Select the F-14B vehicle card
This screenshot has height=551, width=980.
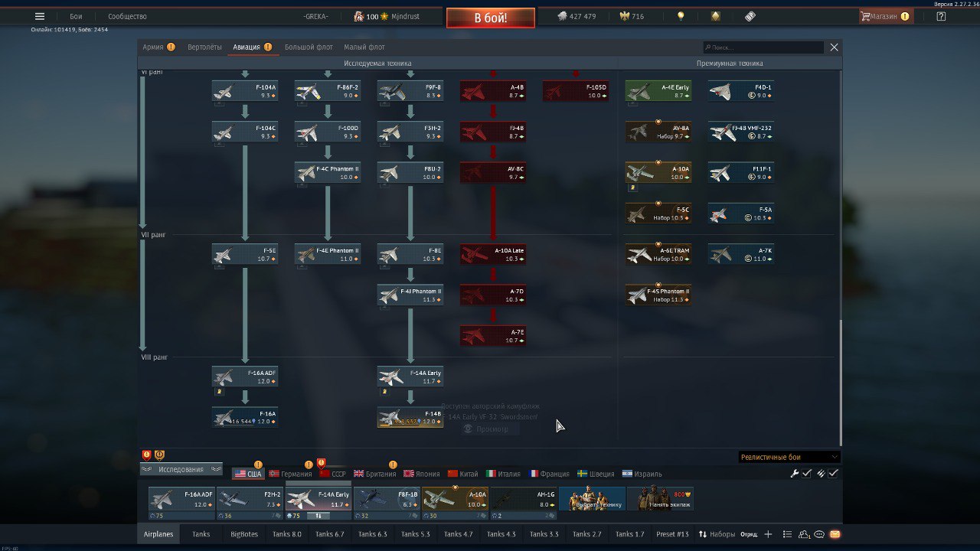click(x=410, y=418)
